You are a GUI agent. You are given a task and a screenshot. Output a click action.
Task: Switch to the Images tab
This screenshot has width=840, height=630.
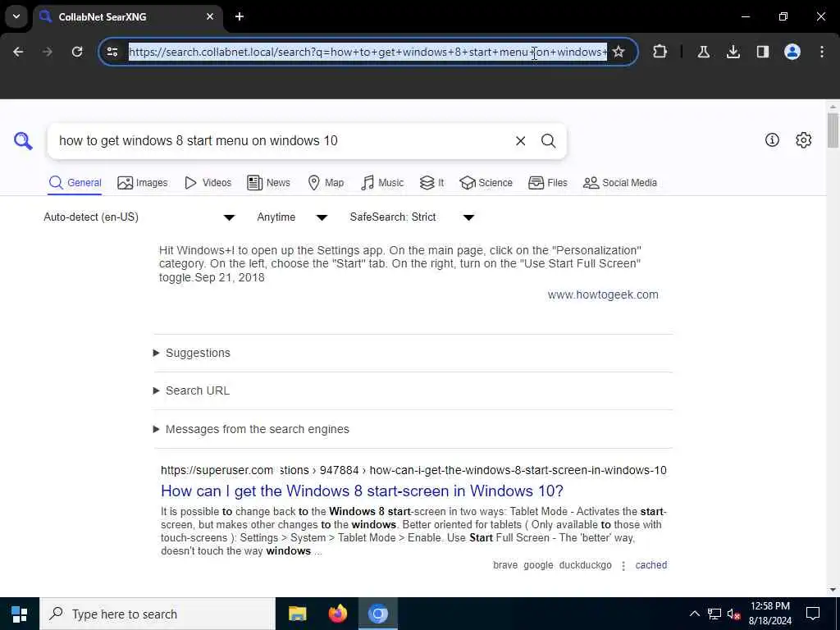[x=142, y=183]
